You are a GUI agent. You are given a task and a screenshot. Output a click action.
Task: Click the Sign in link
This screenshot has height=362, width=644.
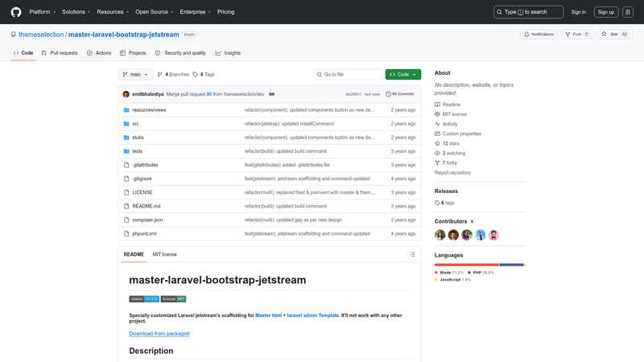[578, 12]
